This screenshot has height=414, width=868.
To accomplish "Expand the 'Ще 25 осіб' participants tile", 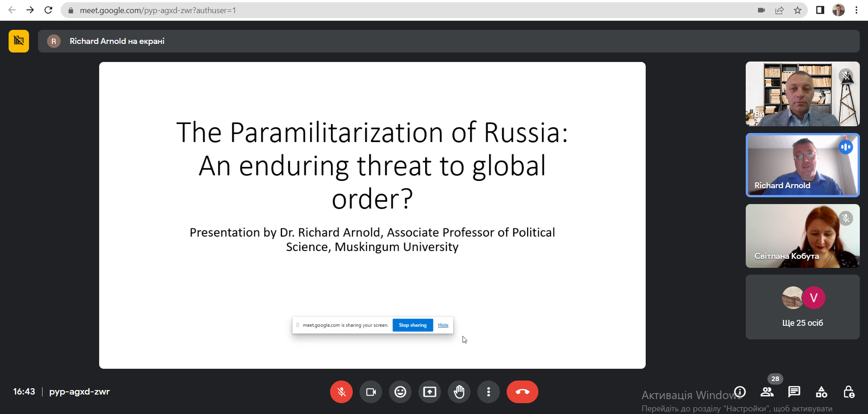I will (802, 307).
